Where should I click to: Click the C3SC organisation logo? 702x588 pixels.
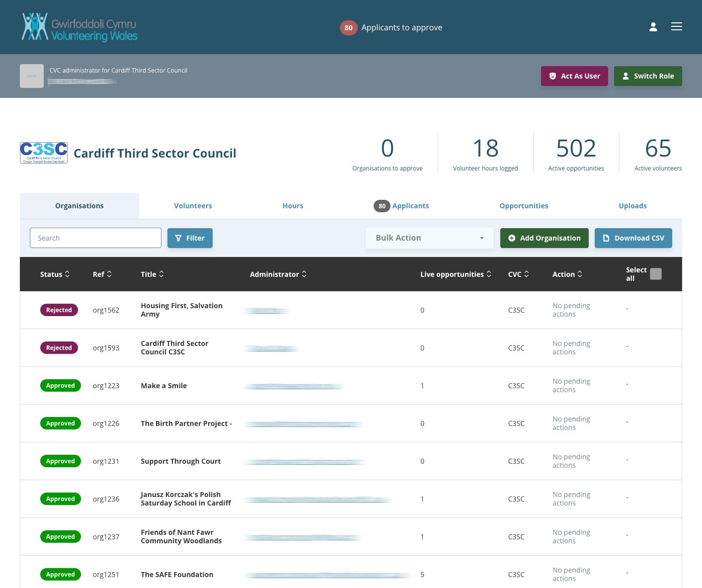coord(44,153)
